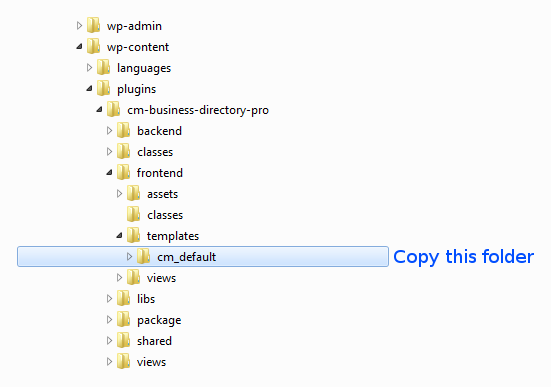Click the plugins folder icon
Viewport: 551px width, 387px height.
(104, 88)
